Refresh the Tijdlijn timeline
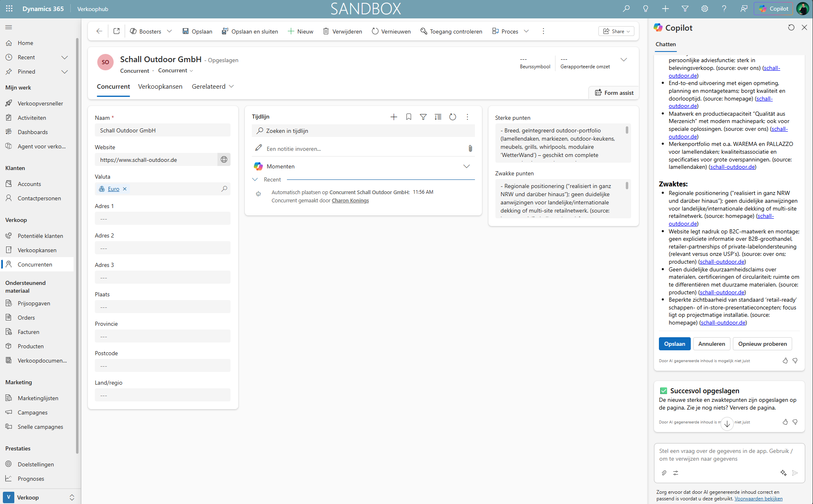813x504 pixels. click(x=452, y=117)
